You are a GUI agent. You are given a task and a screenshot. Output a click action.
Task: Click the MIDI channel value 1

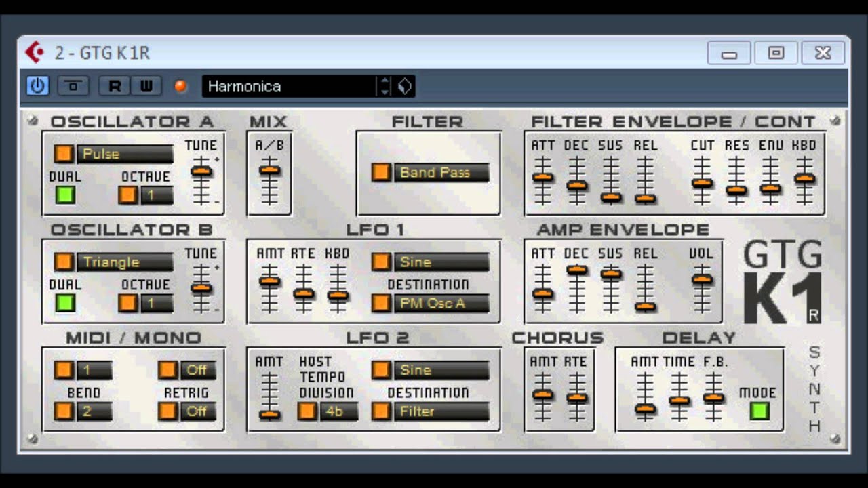(94, 370)
